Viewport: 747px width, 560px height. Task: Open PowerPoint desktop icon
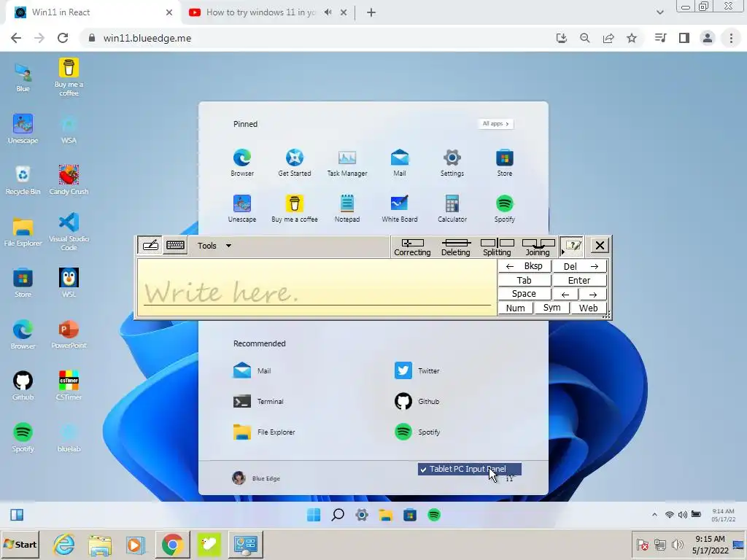pyautogui.click(x=69, y=334)
